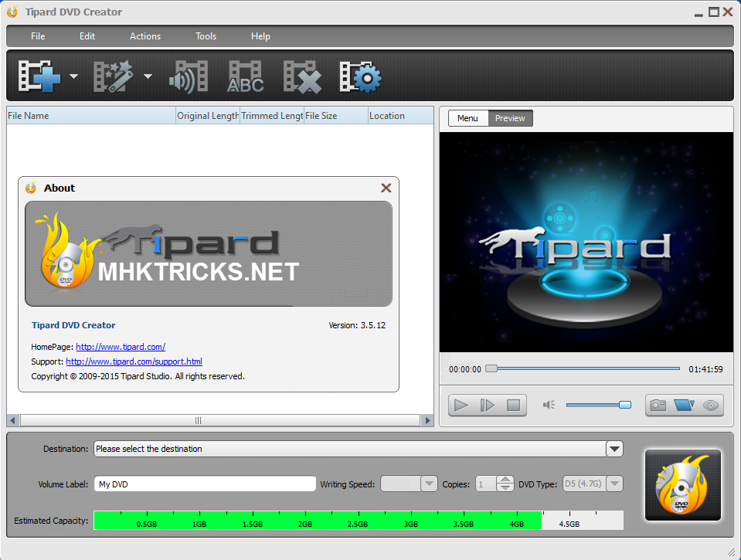
Task: Click the Play button
Action: [x=461, y=406]
